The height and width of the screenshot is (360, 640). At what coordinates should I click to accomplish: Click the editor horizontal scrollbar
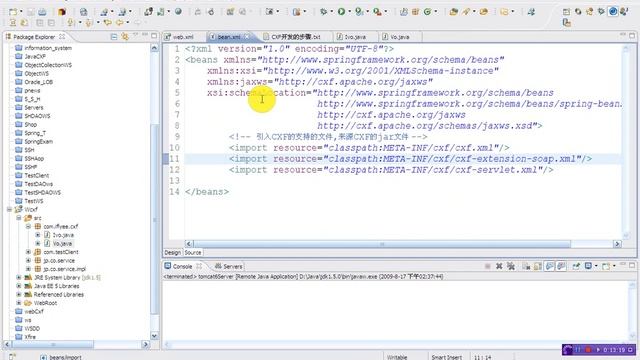(382, 244)
